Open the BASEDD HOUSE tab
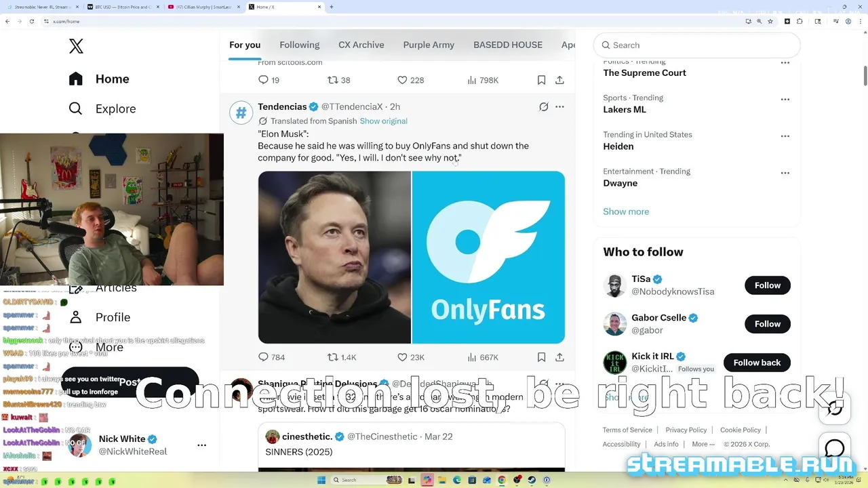 [x=508, y=45]
